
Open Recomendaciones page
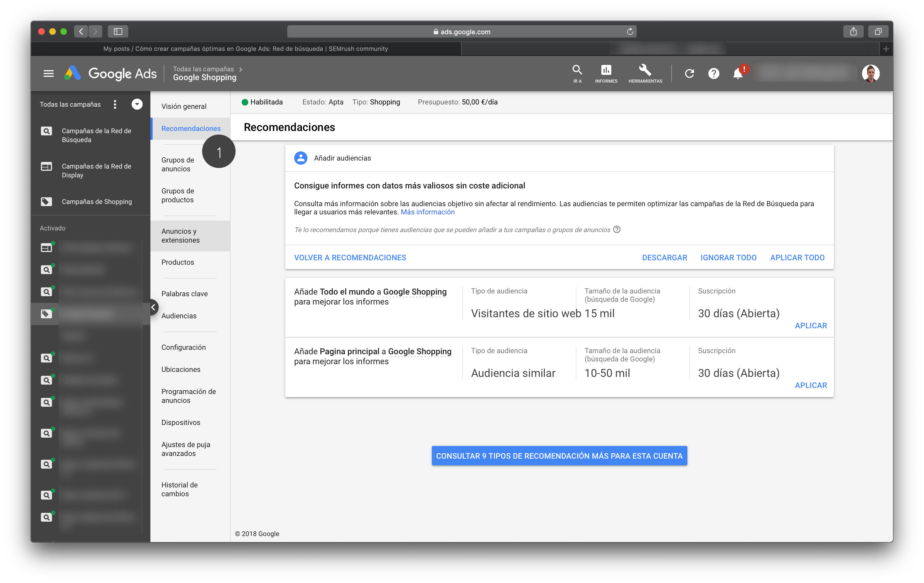[x=191, y=128]
